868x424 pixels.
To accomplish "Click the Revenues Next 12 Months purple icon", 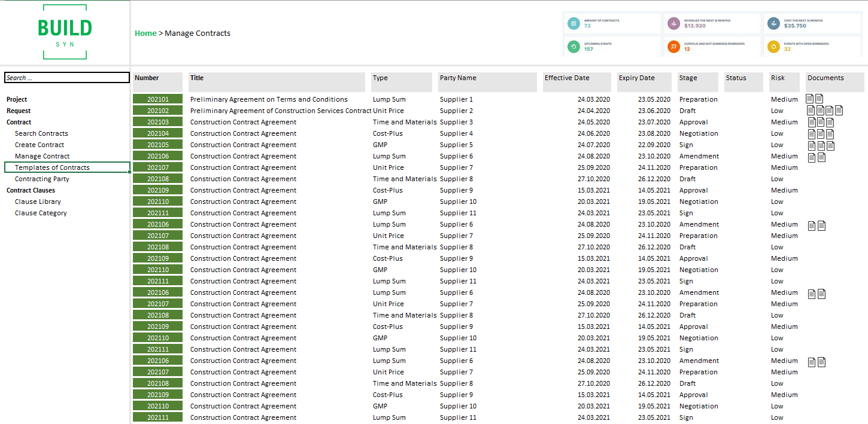I will (673, 23).
